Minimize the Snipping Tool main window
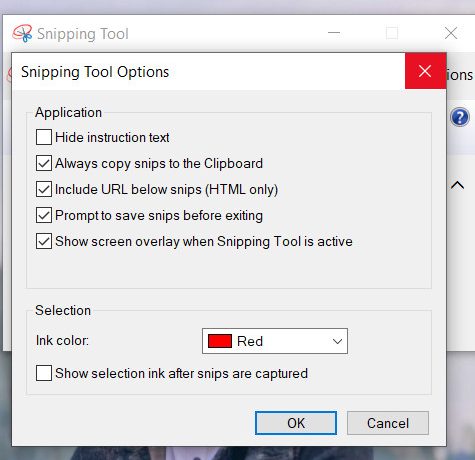Image resolution: width=475 pixels, height=460 pixels. pyautogui.click(x=334, y=33)
